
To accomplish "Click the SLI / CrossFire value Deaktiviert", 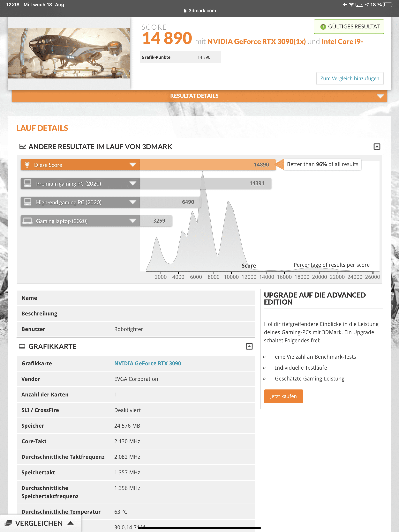I will pyautogui.click(x=127, y=410).
